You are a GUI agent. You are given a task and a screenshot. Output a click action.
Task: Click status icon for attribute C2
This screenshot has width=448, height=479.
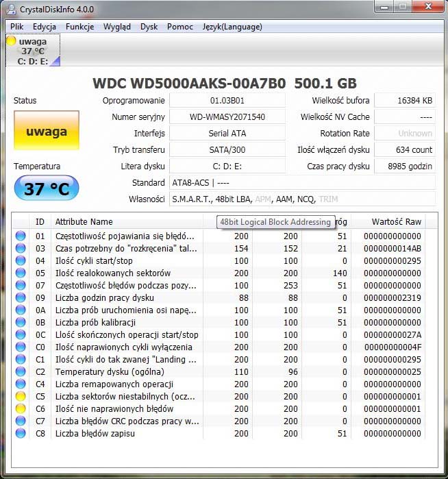point(21,372)
